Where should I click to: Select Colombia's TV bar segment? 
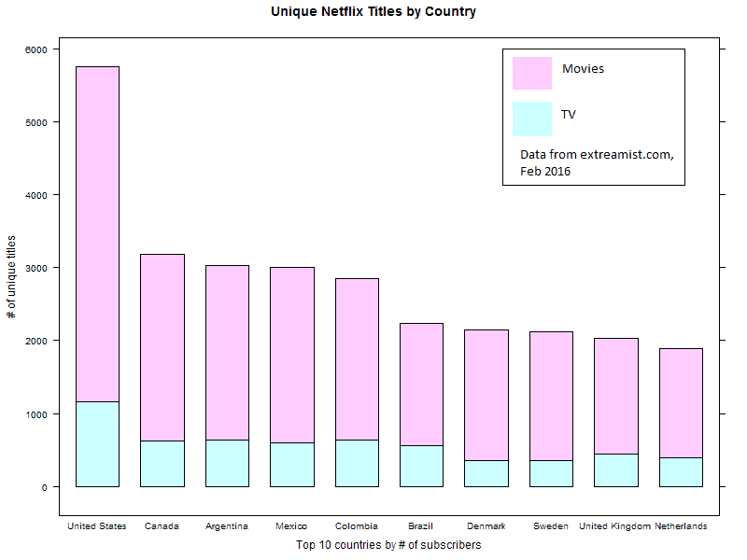point(357,463)
